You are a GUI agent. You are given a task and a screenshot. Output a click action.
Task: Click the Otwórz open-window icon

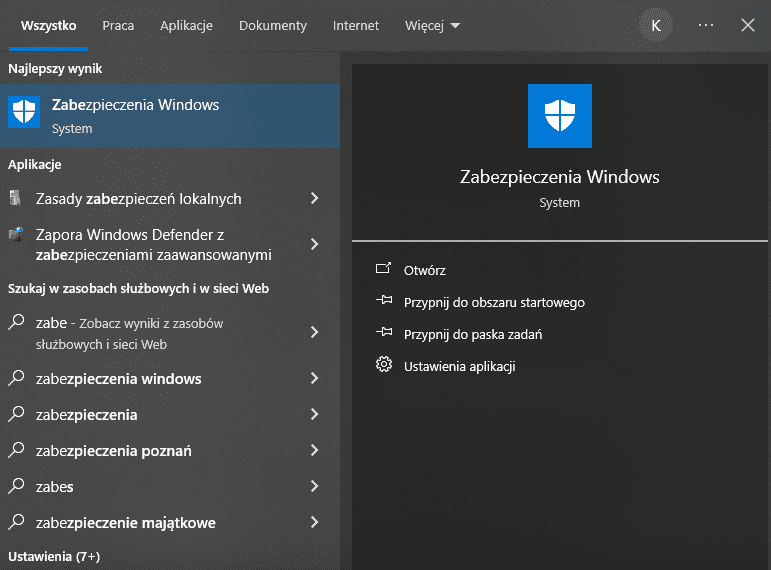click(384, 269)
